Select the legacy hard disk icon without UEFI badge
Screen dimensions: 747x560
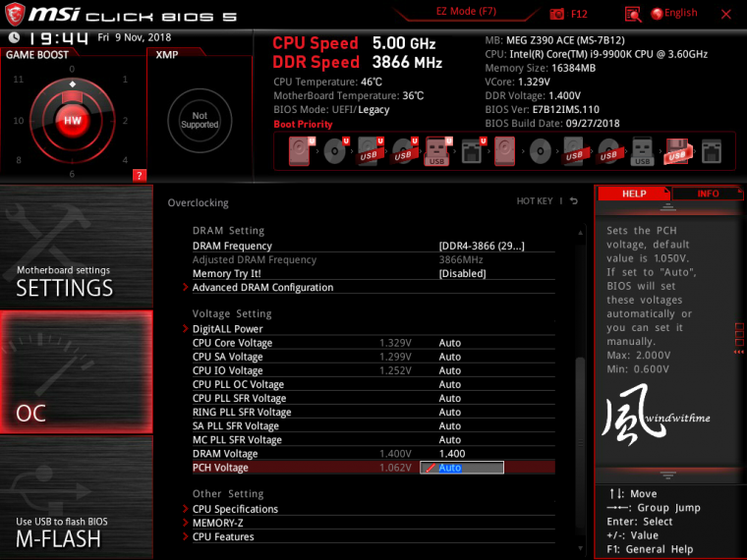504,151
